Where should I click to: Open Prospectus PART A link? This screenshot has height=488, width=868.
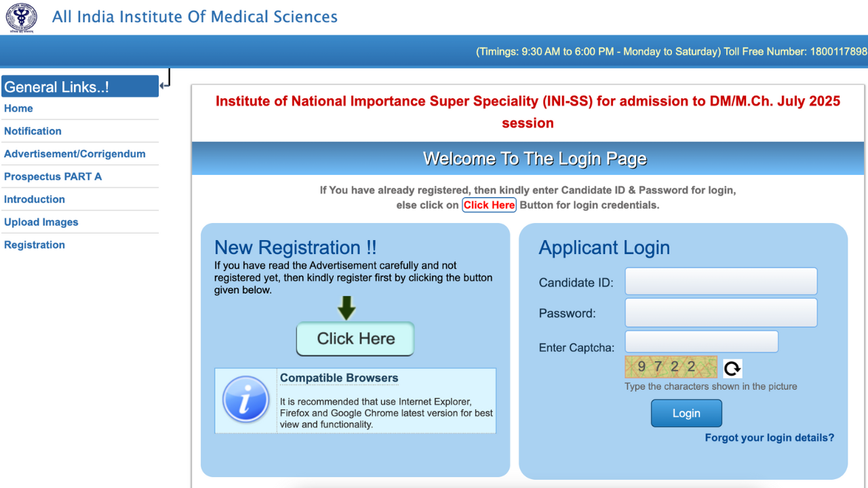point(53,177)
